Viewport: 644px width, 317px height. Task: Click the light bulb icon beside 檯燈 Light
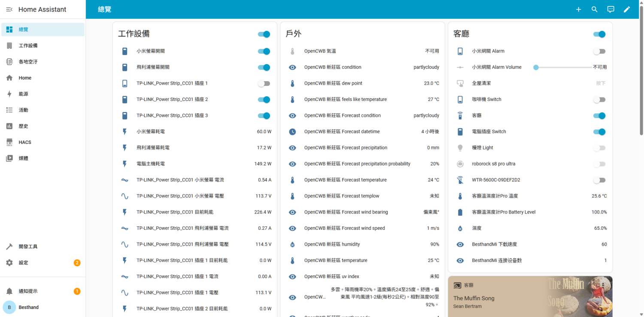[460, 148]
